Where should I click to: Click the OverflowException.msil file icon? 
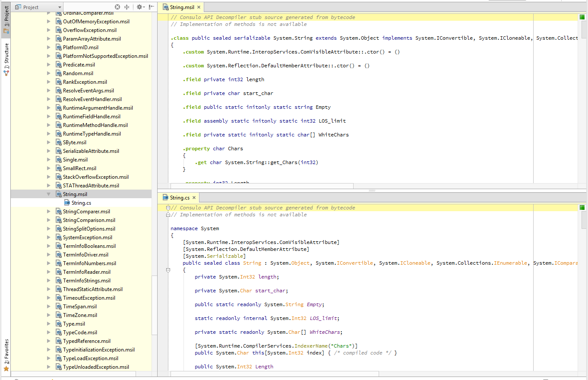click(x=59, y=30)
